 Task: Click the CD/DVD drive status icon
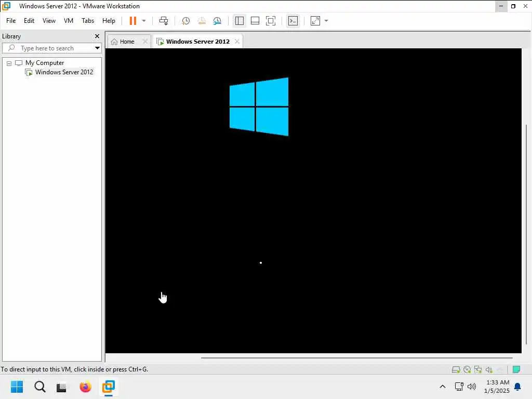coord(467,369)
